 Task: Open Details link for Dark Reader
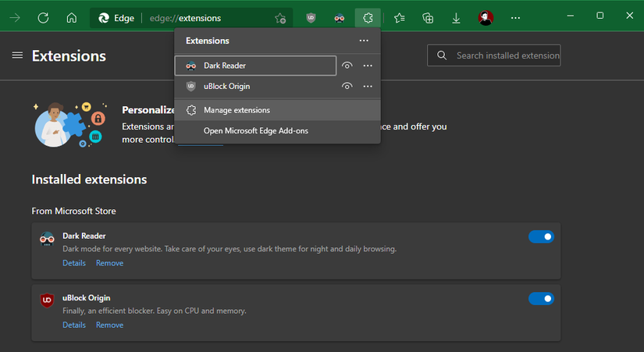pyautogui.click(x=74, y=263)
